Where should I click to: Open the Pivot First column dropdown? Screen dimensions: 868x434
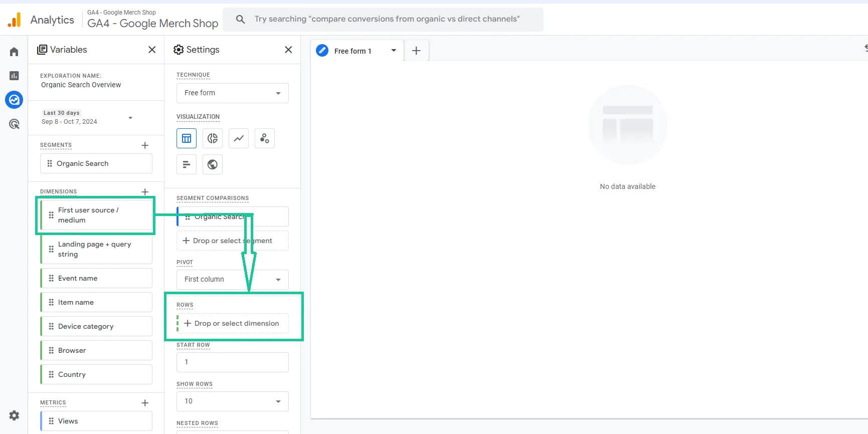[233, 280]
